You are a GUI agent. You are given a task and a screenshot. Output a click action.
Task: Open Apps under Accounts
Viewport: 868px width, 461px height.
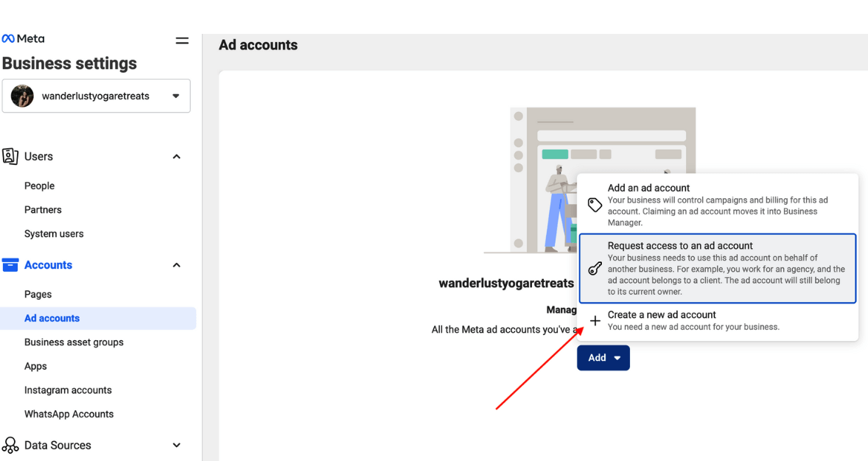35,366
